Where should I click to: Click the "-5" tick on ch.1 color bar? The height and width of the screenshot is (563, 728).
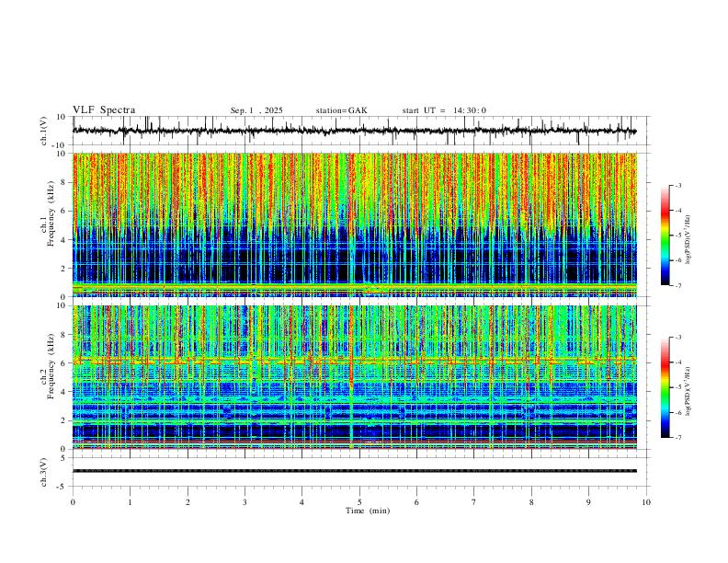pyautogui.click(x=678, y=236)
